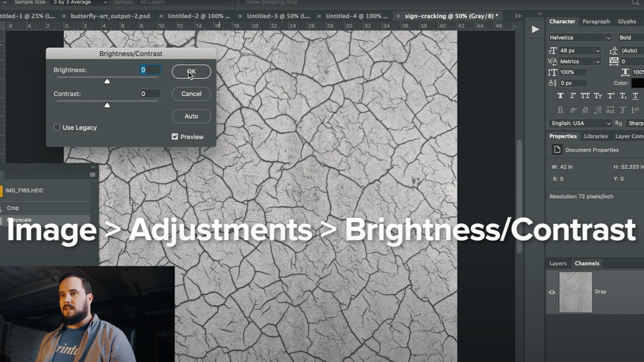Select IMG_7165.HEIC history entry
644x362 pixels.
pyautogui.click(x=24, y=191)
